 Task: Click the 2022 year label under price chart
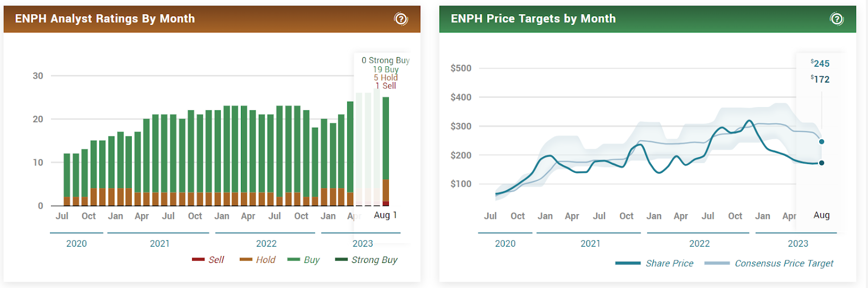(x=699, y=243)
